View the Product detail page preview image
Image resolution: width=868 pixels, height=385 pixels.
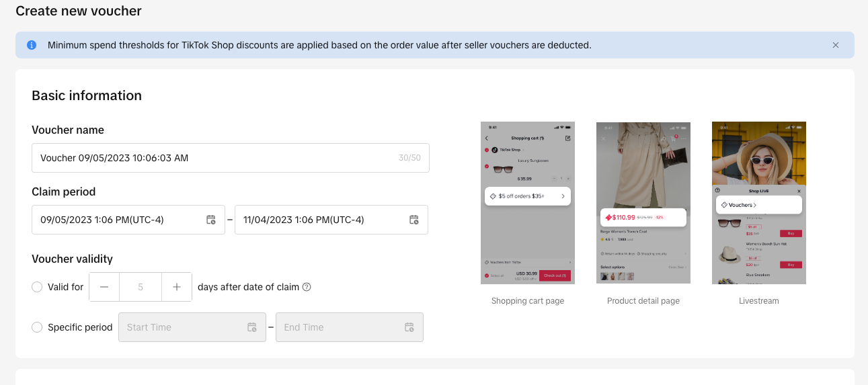click(x=643, y=203)
